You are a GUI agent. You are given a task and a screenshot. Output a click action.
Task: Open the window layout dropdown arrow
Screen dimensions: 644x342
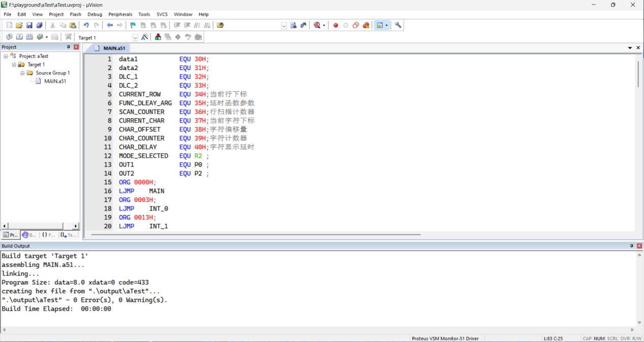387,25
